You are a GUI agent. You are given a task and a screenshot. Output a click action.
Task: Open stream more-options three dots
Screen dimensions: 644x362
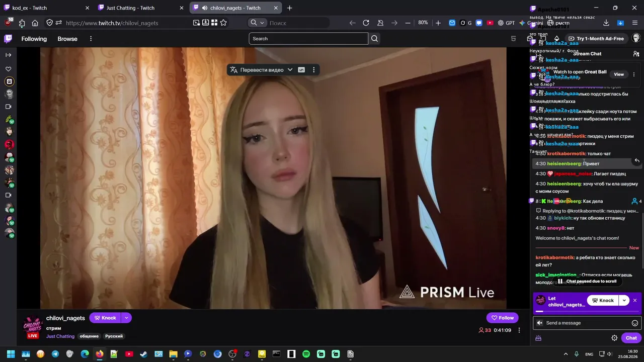click(519, 330)
